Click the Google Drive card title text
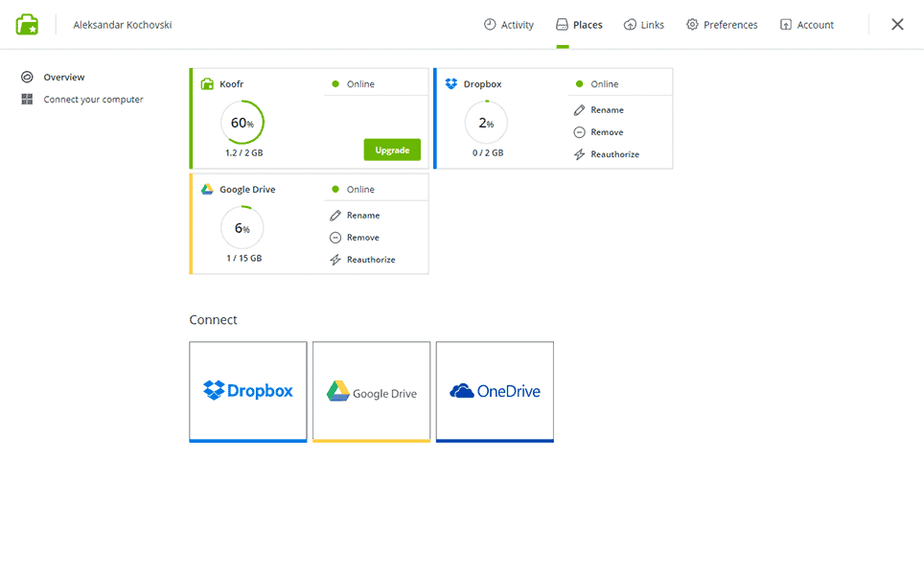Image resolution: width=924 pixels, height=575 pixels. coord(247,189)
